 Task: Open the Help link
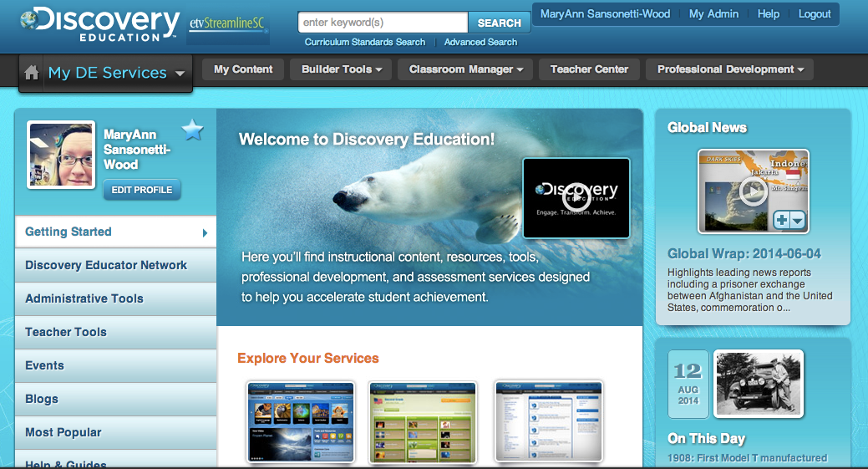click(769, 14)
